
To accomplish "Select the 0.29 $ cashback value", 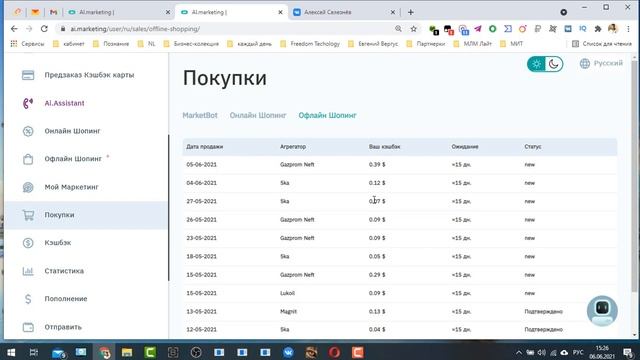I will [377, 275].
